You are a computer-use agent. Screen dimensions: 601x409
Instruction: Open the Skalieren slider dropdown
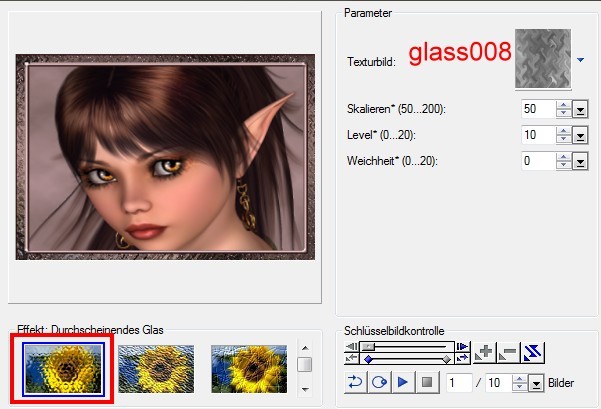click(580, 110)
